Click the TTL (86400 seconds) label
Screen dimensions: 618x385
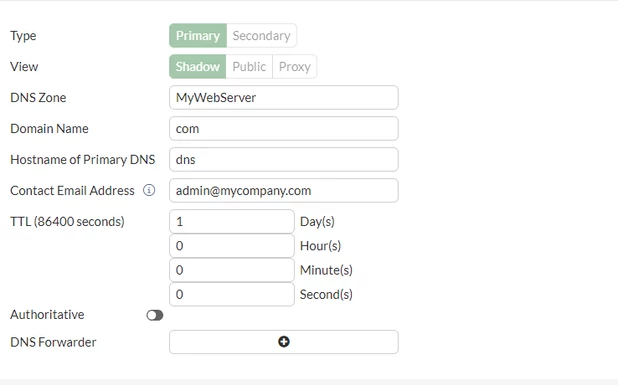click(x=67, y=221)
